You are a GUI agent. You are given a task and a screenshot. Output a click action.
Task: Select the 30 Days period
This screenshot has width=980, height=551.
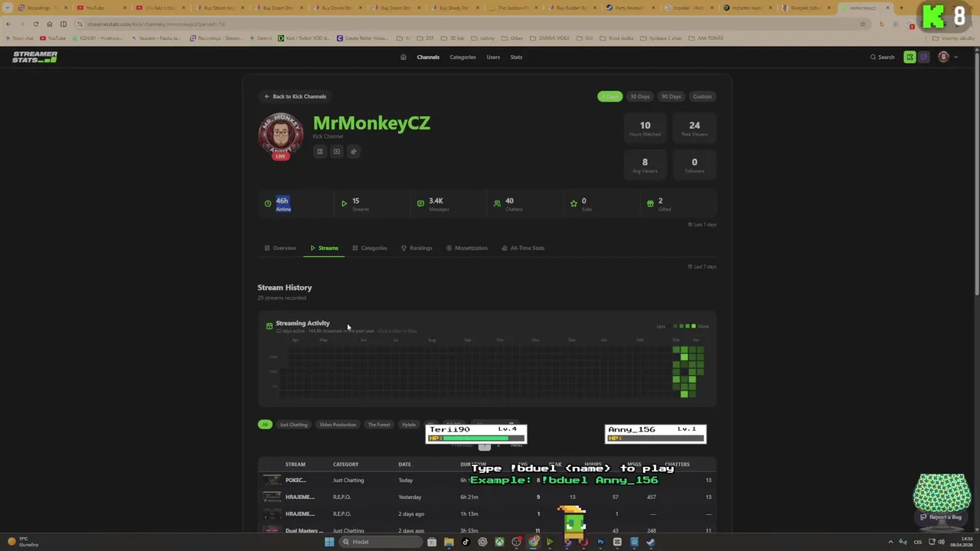[639, 96]
